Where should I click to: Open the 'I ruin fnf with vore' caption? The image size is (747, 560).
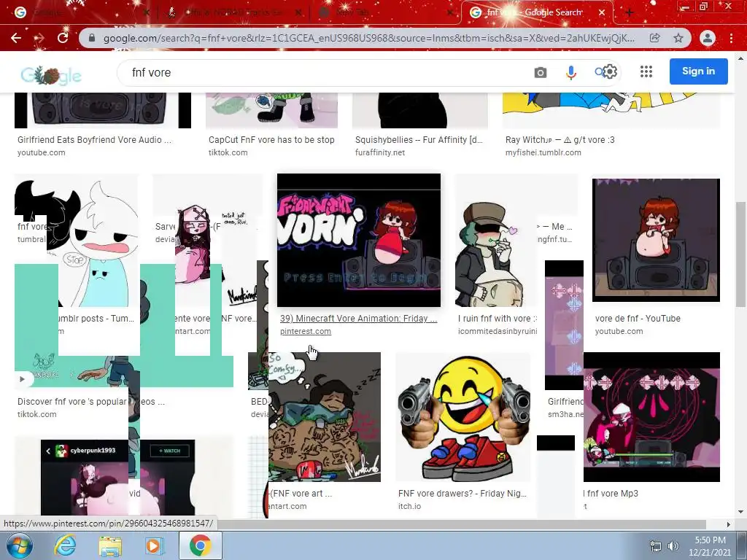point(498,319)
